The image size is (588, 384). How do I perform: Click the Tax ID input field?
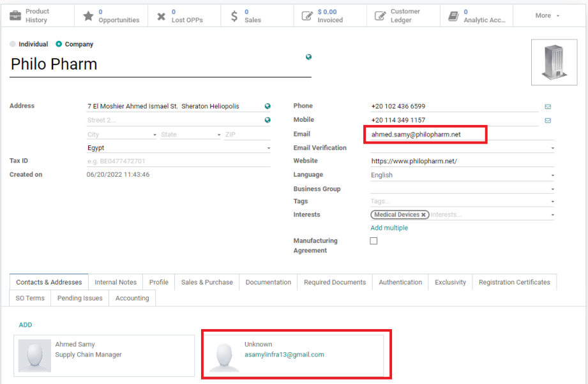(x=179, y=161)
